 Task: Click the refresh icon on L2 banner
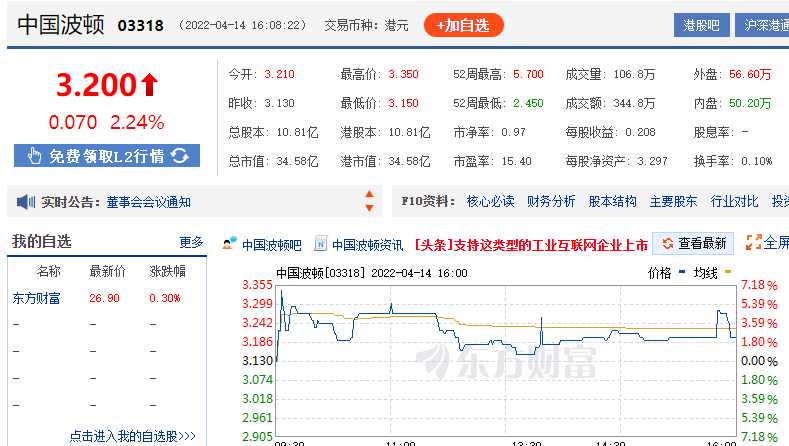tap(180, 156)
